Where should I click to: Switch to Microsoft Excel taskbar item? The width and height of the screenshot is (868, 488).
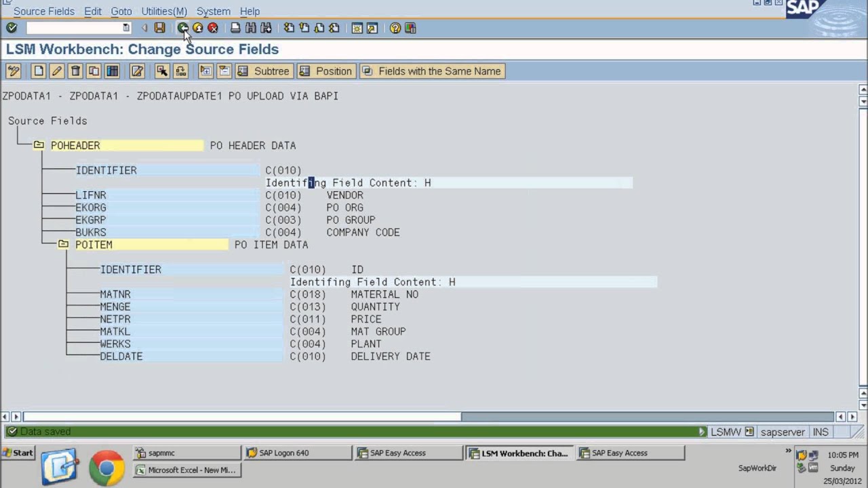pos(186,470)
